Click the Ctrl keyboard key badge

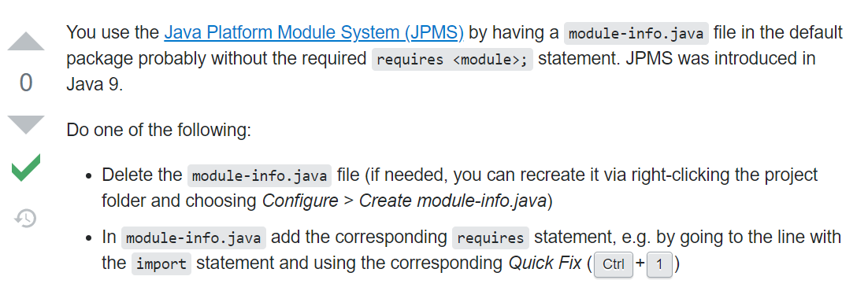(x=614, y=264)
